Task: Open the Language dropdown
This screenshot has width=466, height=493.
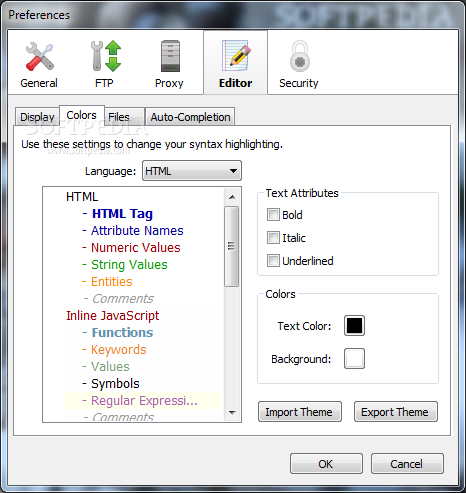Action: point(192,171)
